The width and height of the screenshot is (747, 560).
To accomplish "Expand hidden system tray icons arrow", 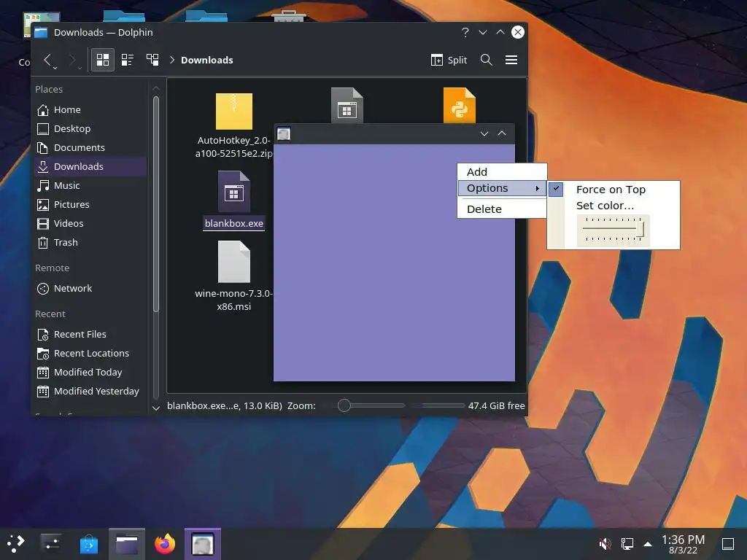I will tap(648, 543).
